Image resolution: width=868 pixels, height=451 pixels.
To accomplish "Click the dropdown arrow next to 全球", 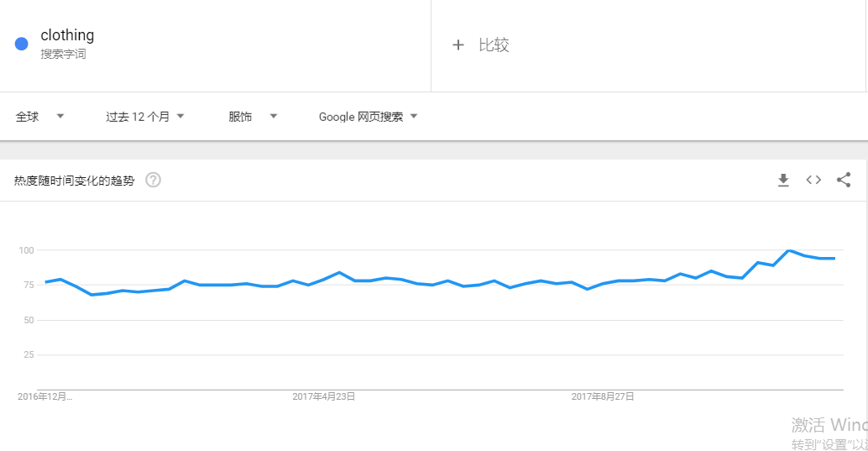I will point(60,117).
